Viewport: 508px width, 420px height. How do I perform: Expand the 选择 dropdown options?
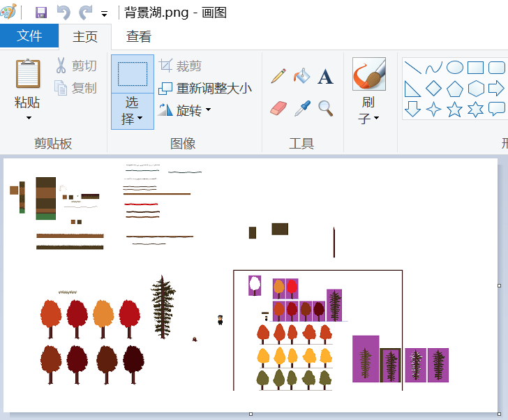pos(133,111)
